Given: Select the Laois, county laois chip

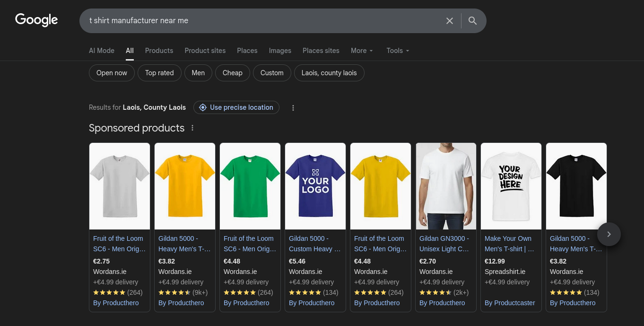Looking at the screenshot, I should click(x=329, y=73).
